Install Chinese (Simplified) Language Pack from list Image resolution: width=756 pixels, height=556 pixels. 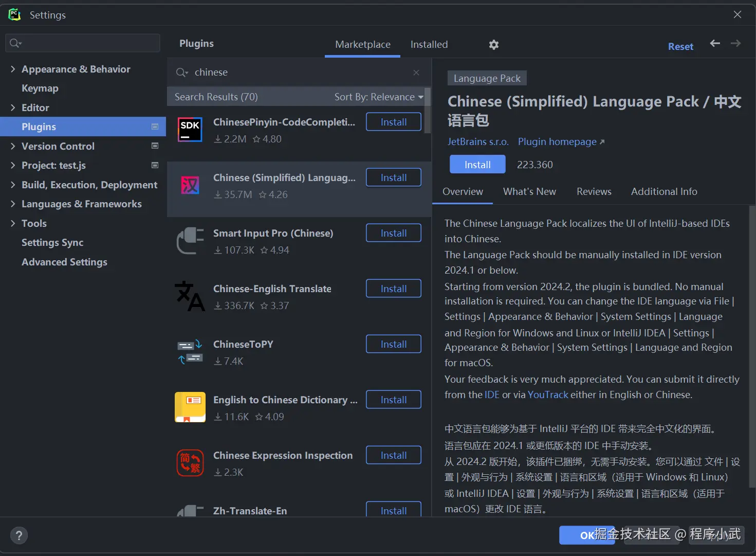pos(394,177)
